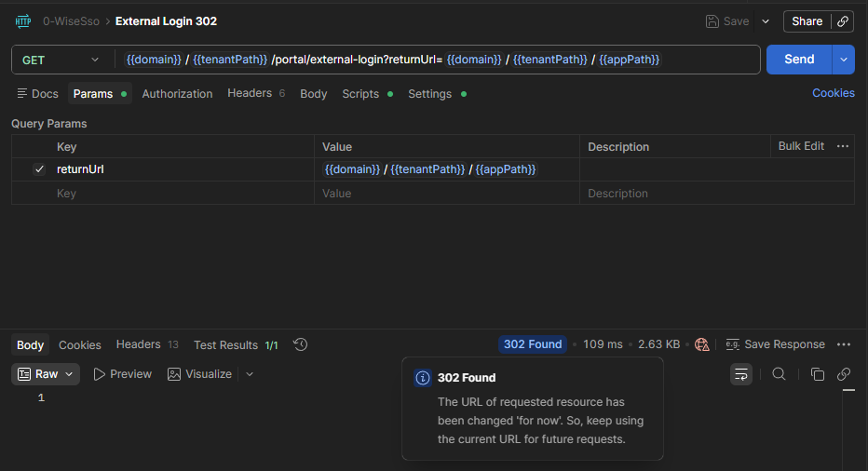Click the empty Value input field

[447, 194]
